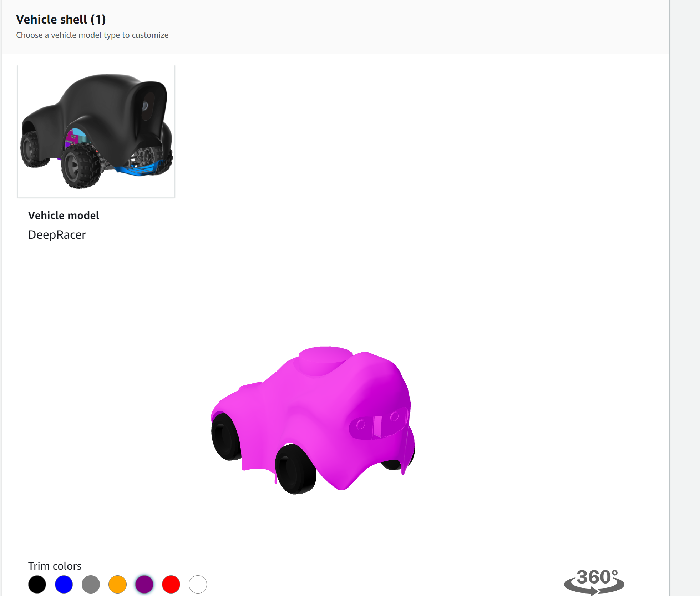
Task: Switch trim color to red
Action: (171, 584)
